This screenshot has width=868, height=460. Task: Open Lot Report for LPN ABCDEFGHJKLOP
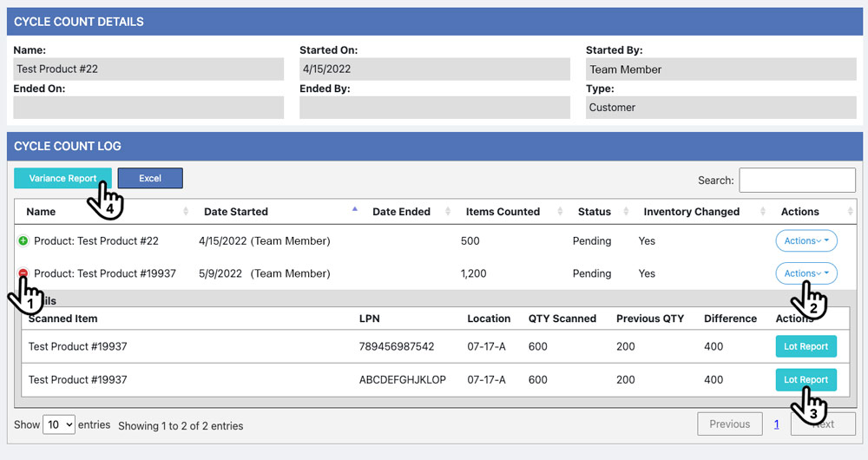coord(806,380)
